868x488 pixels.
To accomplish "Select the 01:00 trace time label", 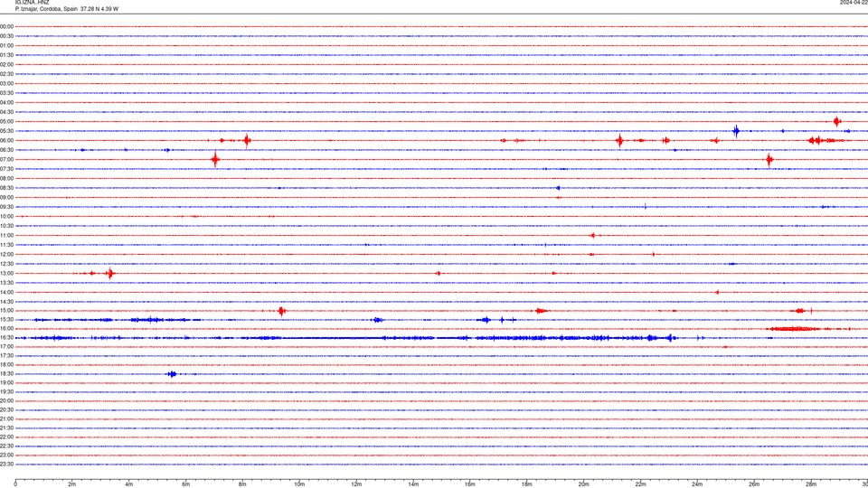I will pyautogui.click(x=6, y=45).
